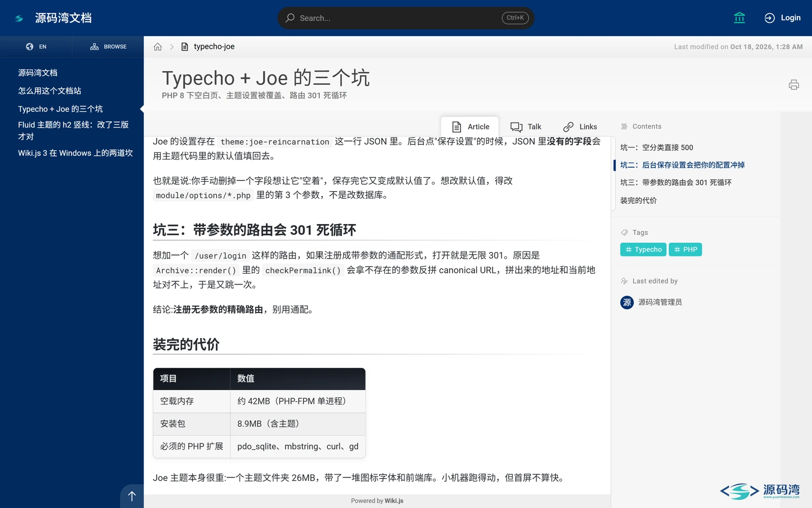812x508 pixels.
Task: Click inline code Archive::render()
Action: point(196,271)
